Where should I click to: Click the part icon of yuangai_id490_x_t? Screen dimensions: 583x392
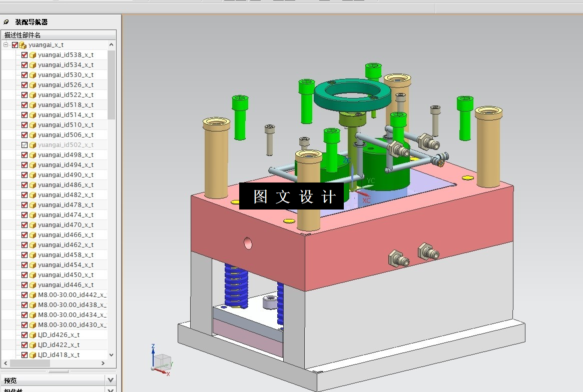click(x=33, y=175)
